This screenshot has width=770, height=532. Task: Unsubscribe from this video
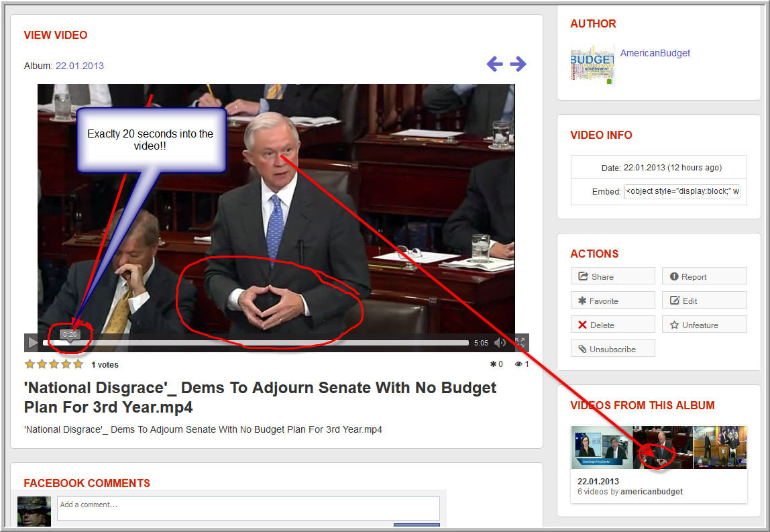coord(613,349)
